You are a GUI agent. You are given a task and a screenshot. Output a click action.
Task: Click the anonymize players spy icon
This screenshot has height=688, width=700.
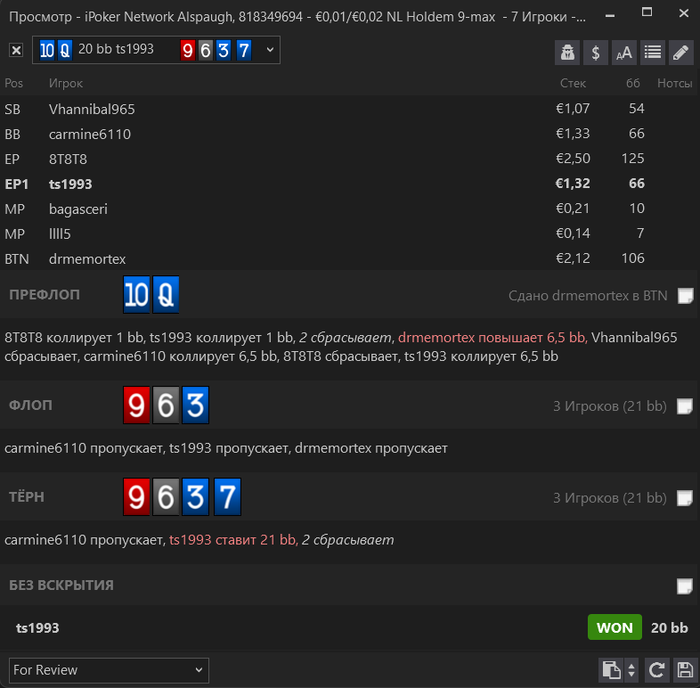567,52
